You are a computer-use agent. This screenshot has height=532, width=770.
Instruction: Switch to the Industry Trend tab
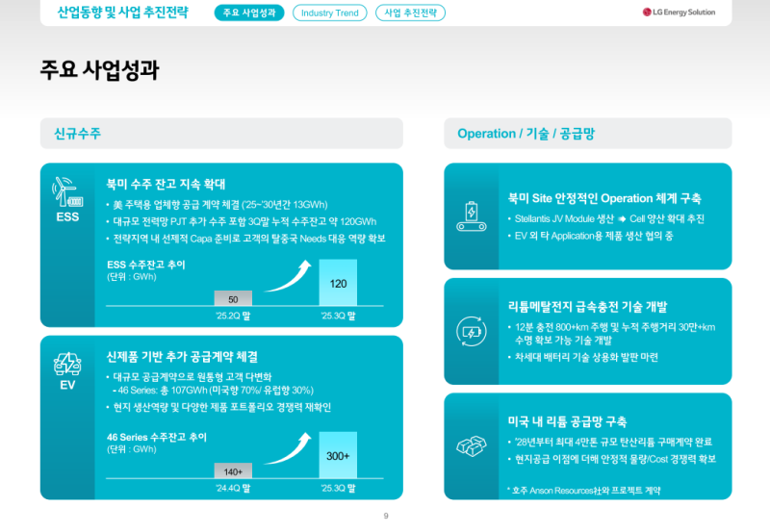click(329, 13)
